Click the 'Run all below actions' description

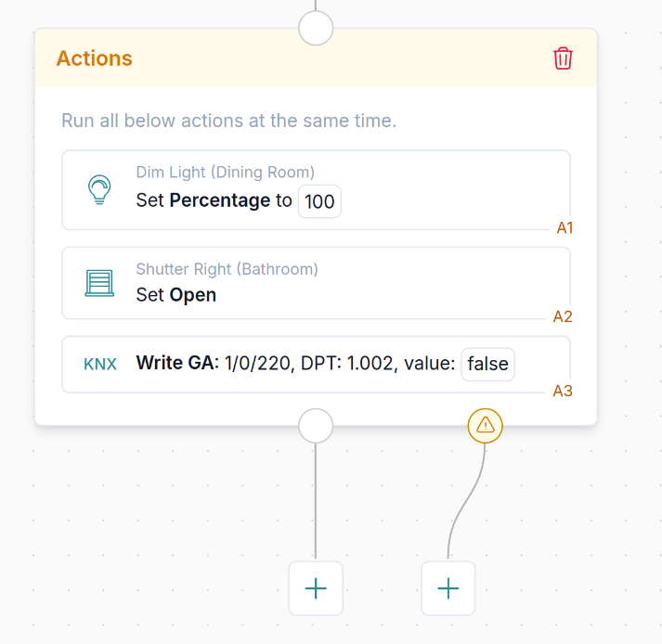point(228,121)
